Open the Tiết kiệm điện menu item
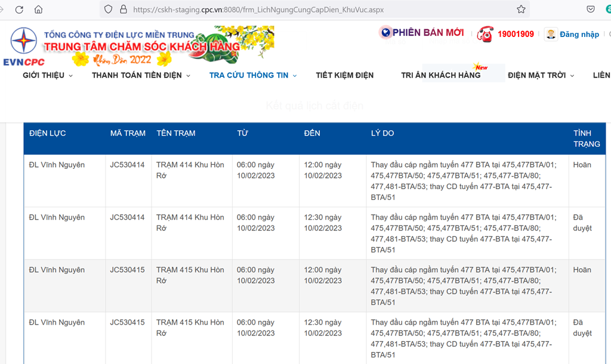Image resolution: width=611 pixels, height=364 pixels. [344, 75]
